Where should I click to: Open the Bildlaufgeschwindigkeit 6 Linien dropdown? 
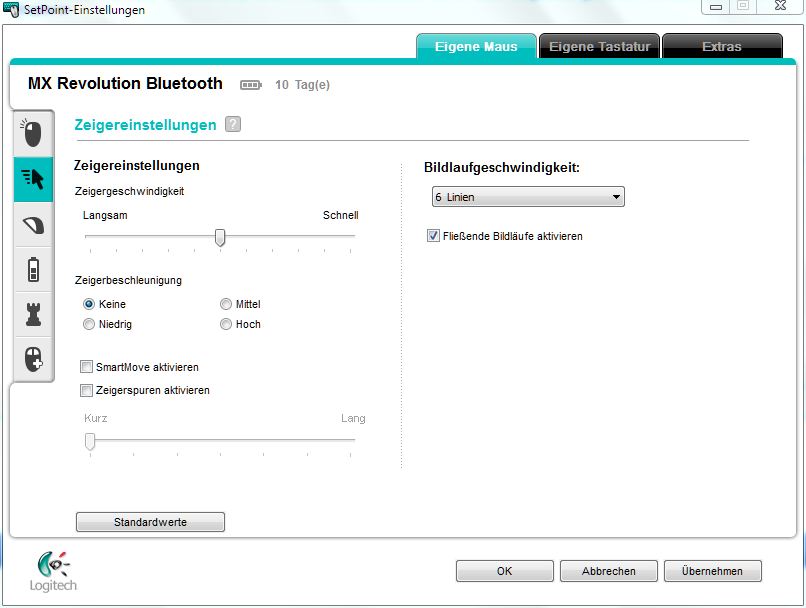[x=528, y=197]
